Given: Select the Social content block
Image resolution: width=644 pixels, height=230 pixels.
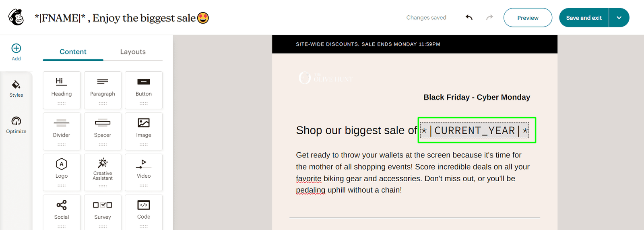Looking at the screenshot, I should click(62, 212).
